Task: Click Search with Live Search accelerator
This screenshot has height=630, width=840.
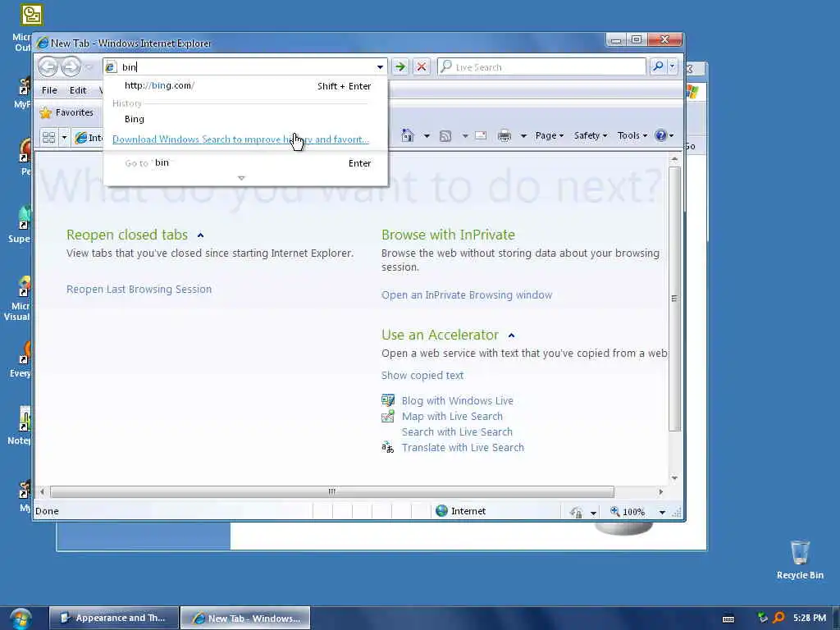Action: pos(457,431)
